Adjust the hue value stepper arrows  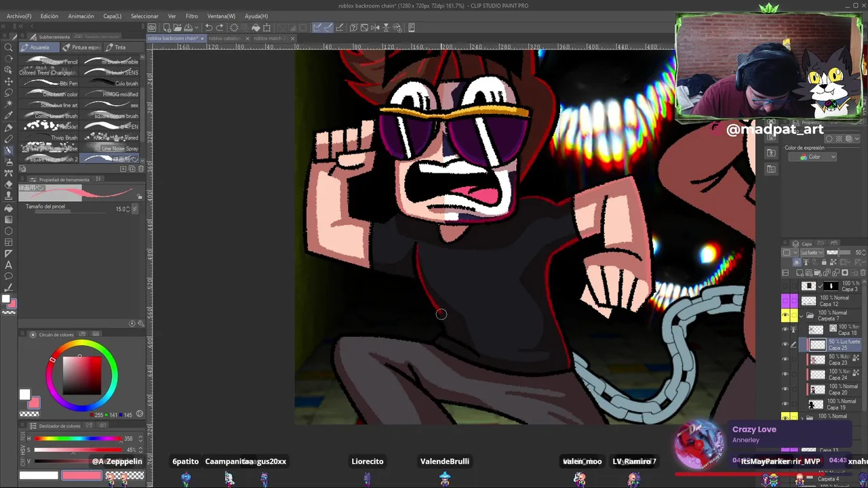(140, 439)
